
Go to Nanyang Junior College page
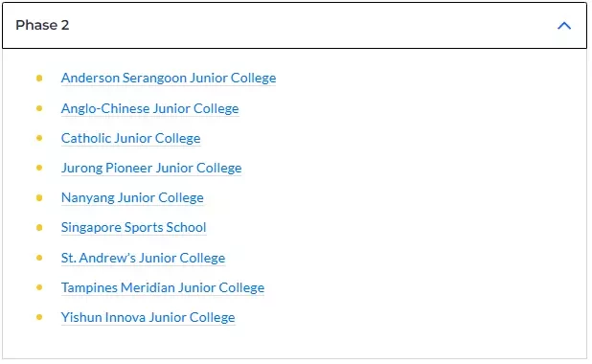pyautogui.click(x=132, y=198)
